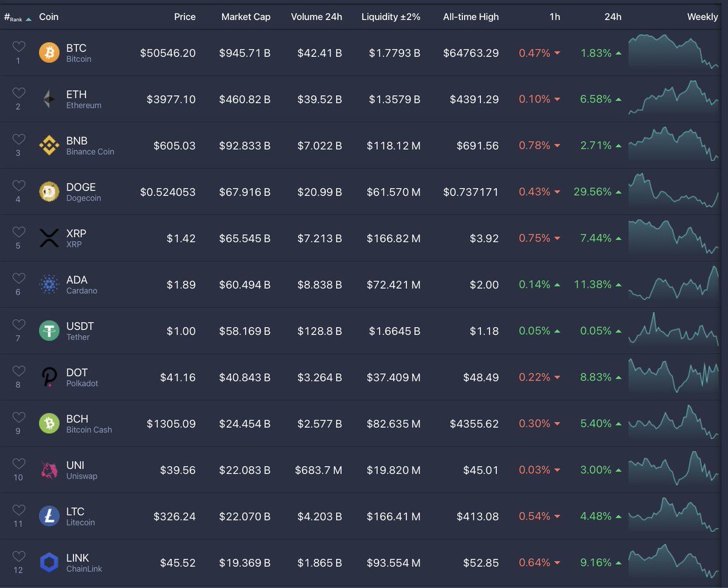
Task: Open the ETH coin name link
Action: click(76, 94)
